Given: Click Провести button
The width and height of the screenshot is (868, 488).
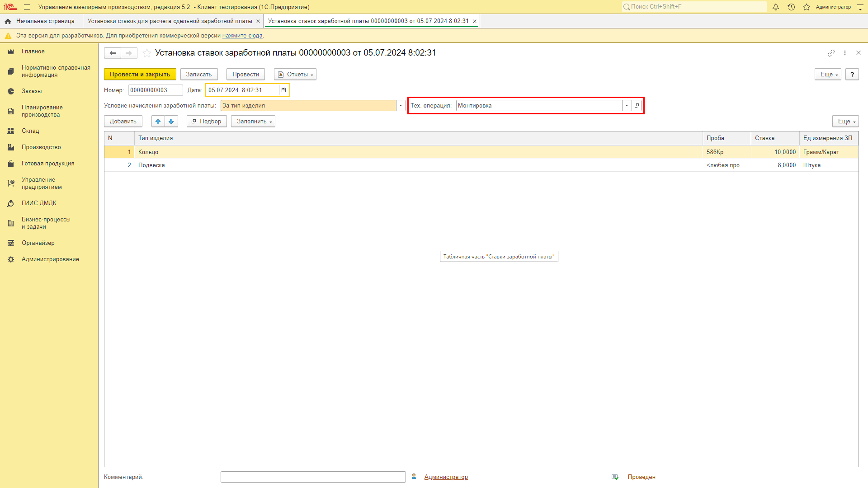Looking at the screenshot, I should pos(245,75).
